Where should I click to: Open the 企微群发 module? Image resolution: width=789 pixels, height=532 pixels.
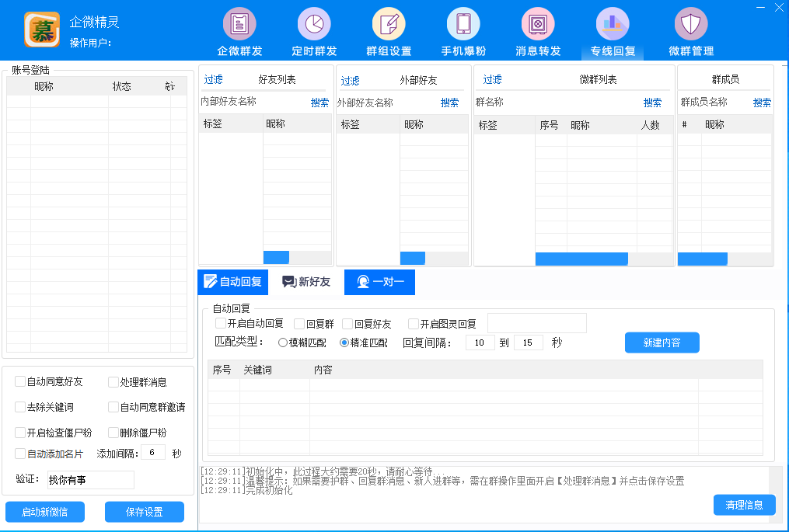pos(239,32)
